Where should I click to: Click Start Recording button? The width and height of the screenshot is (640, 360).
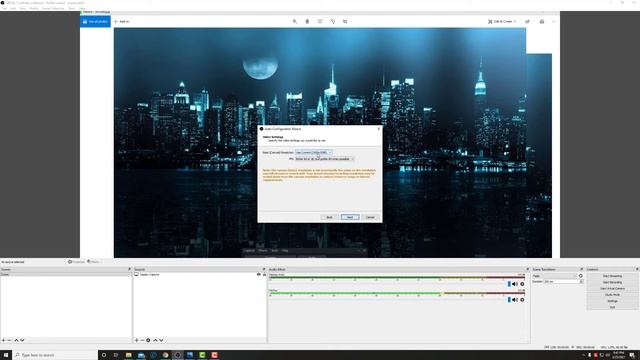[x=612, y=282]
